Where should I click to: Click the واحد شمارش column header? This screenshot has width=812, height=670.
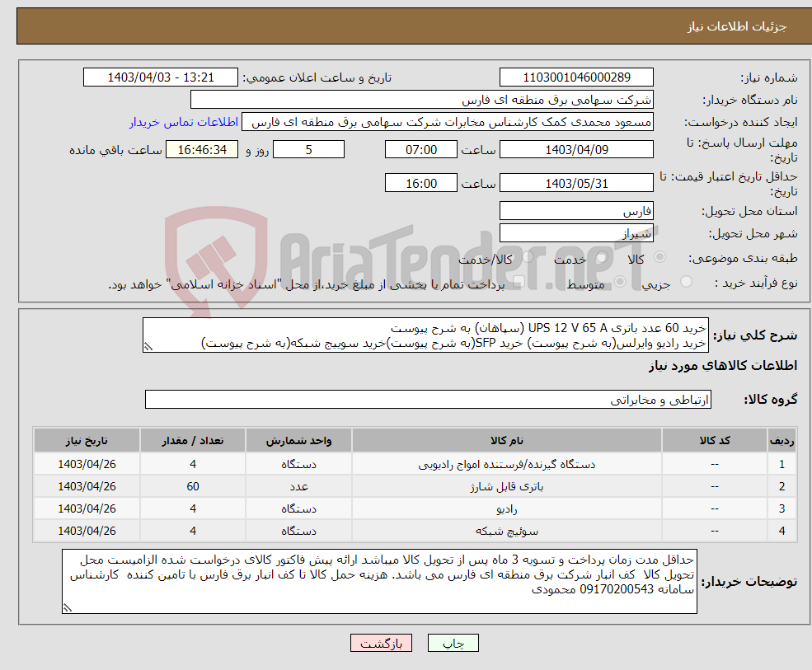click(x=298, y=441)
